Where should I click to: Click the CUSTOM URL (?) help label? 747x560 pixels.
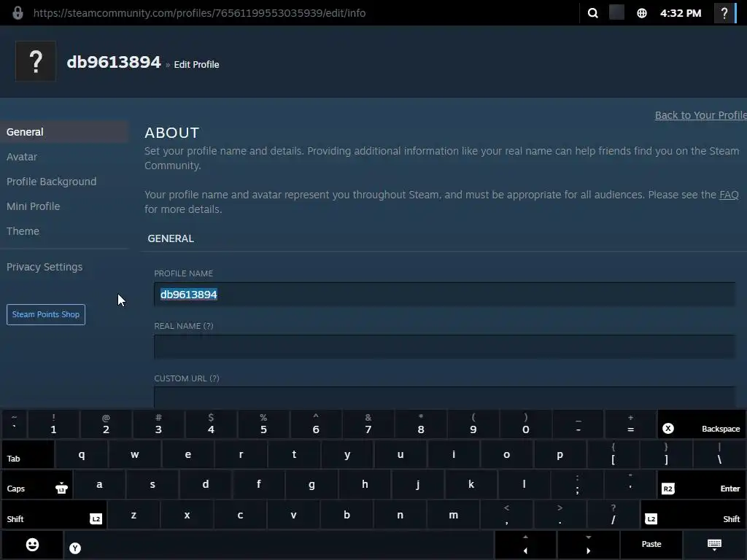[187, 378]
